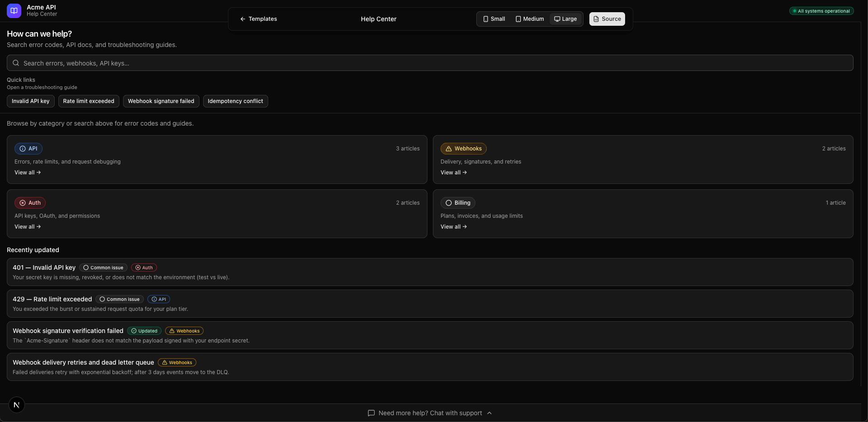Click the How can we help? heading
The height and width of the screenshot is (422, 868).
(x=39, y=34)
